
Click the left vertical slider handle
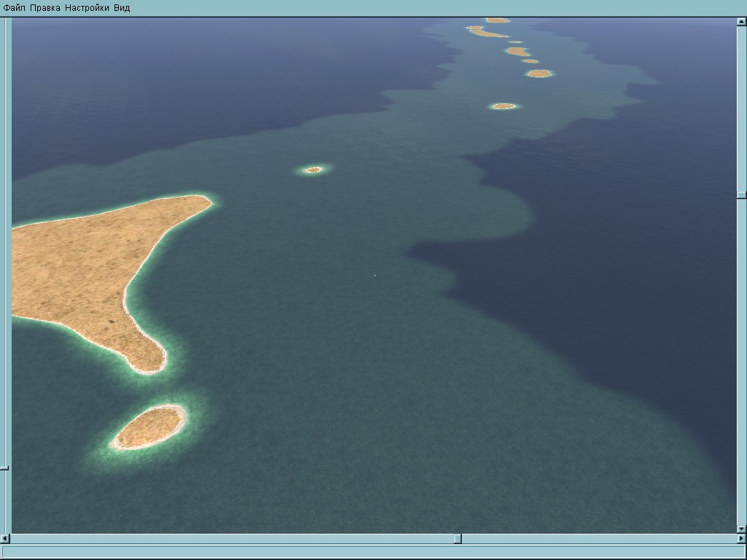pos(5,468)
